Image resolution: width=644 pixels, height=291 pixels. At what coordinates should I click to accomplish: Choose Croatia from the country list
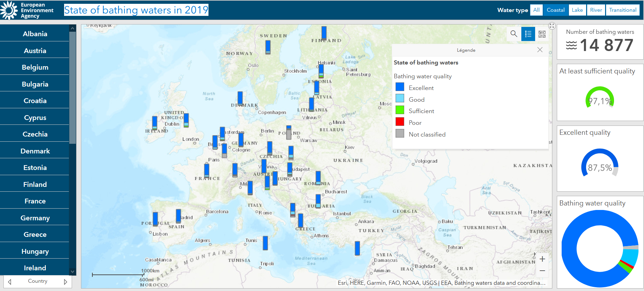pyautogui.click(x=35, y=101)
